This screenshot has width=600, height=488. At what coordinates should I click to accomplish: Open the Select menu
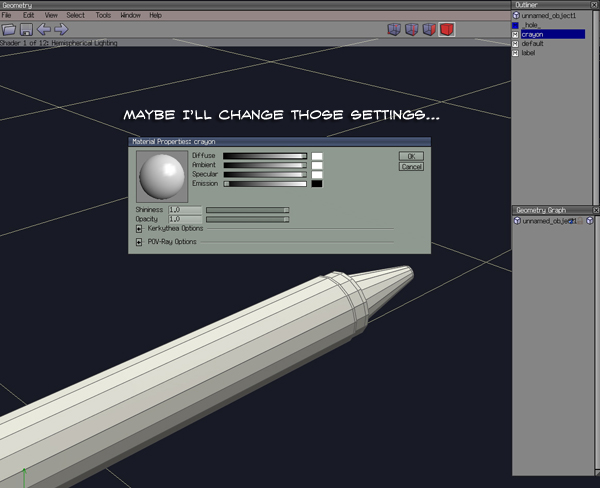pyautogui.click(x=75, y=15)
